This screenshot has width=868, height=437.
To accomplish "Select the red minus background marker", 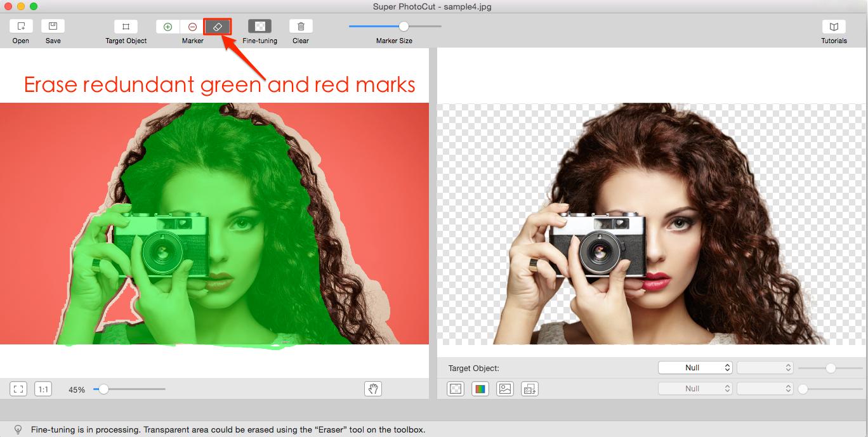I will [192, 27].
